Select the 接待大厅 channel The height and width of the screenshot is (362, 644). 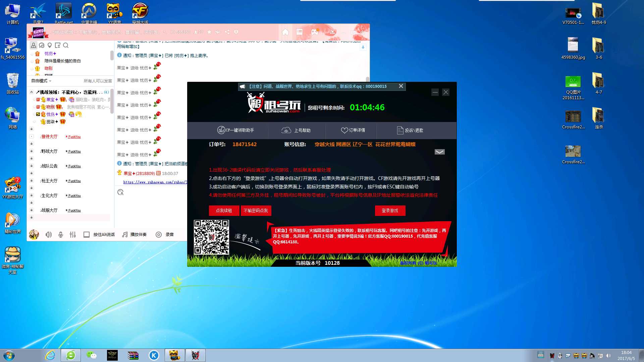(x=49, y=136)
